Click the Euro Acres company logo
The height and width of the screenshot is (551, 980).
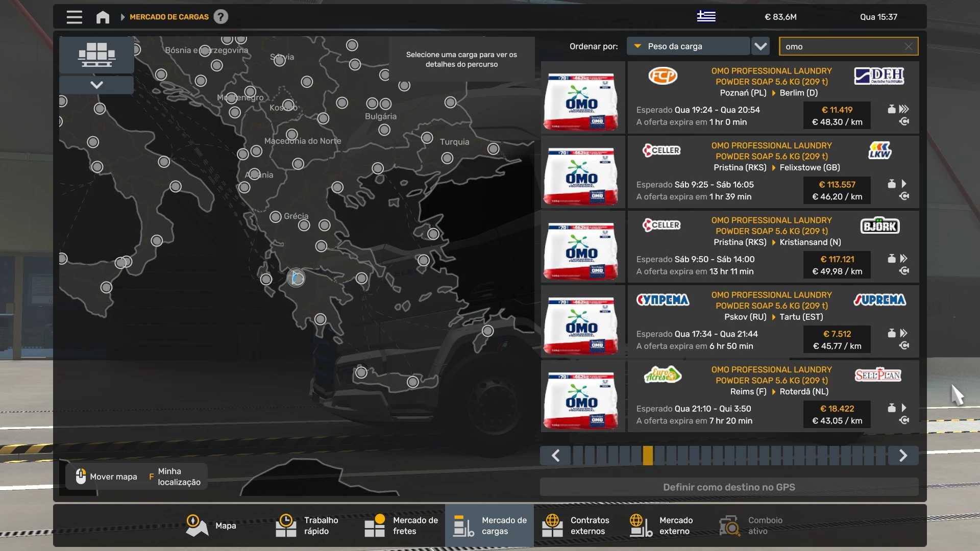663,374
